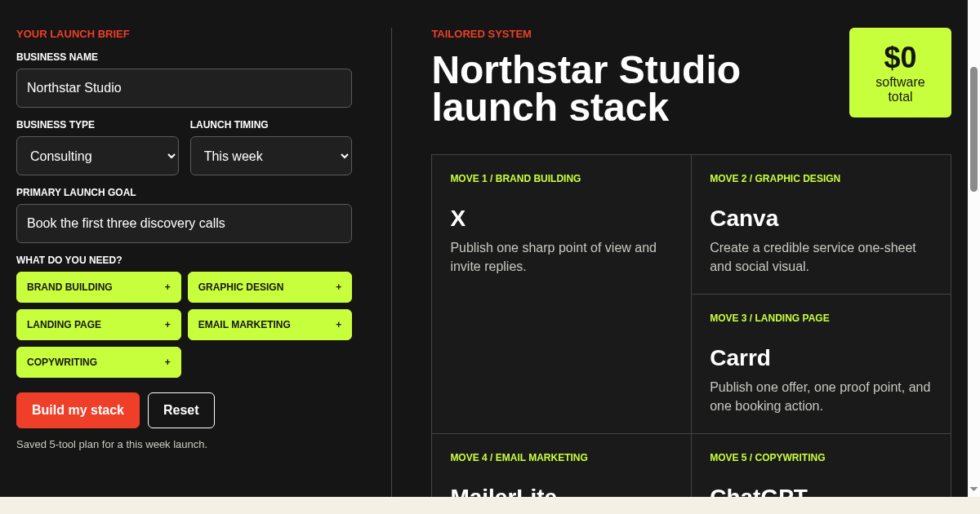
Task: Click the Northstar Studio launch stack heading
Action: [x=586, y=88]
